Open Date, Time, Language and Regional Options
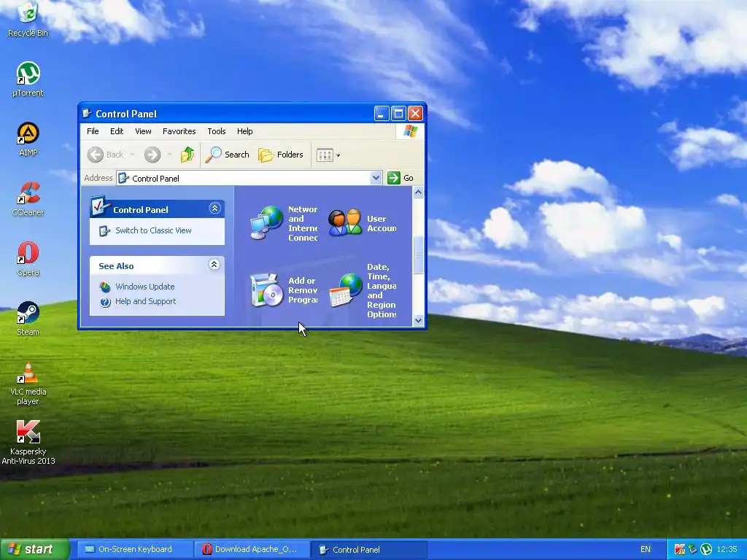747x560 pixels. tap(363, 290)
